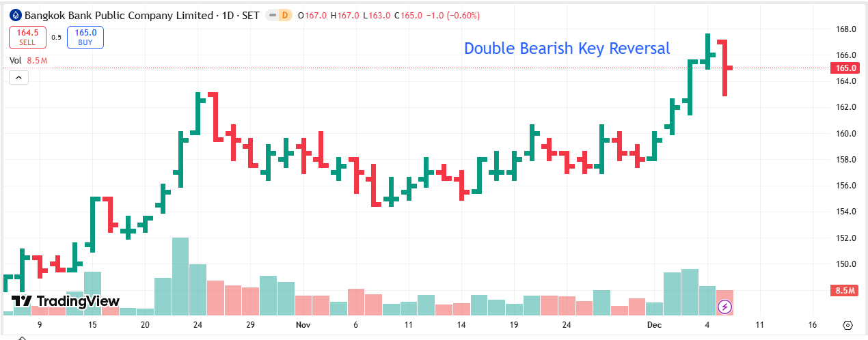This screenshot has width=868, height=340.
Task: Click the Dec label on time axis
Action: tap(654, 325)
